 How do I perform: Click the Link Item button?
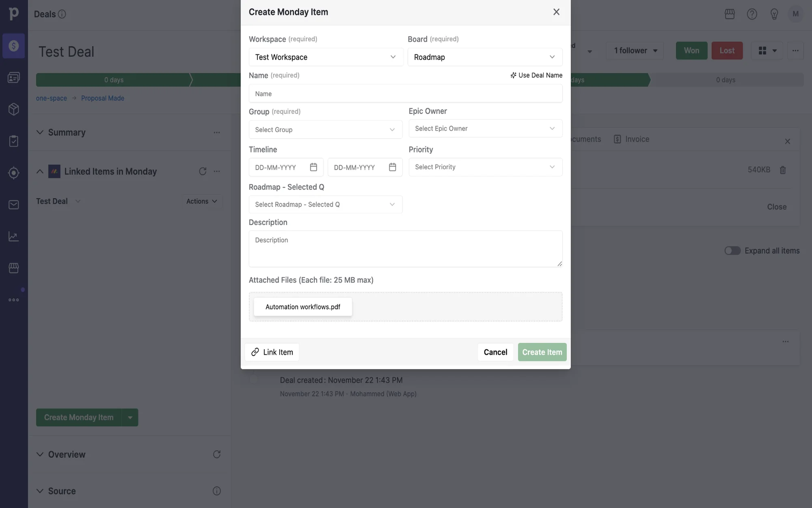click(272, 352)
